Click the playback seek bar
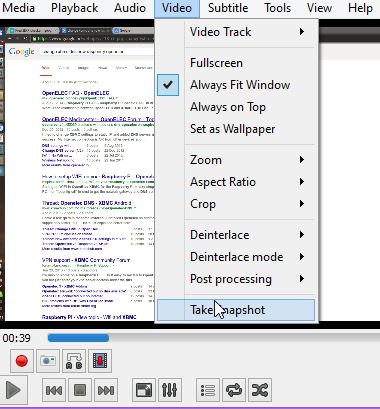The image size is (380, 409). (x=213, y=338)
